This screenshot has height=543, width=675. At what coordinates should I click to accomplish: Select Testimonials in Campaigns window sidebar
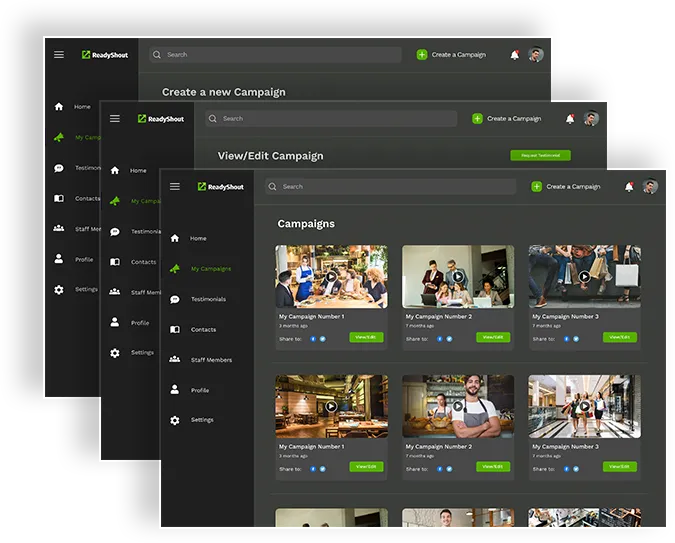click(208, 299)
